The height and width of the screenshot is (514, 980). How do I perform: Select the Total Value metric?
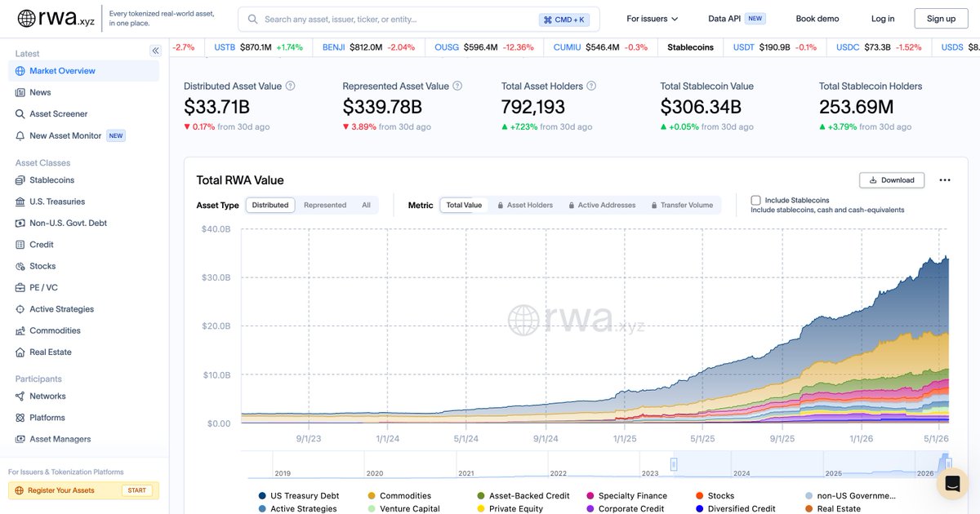click(x=464, y=205)
